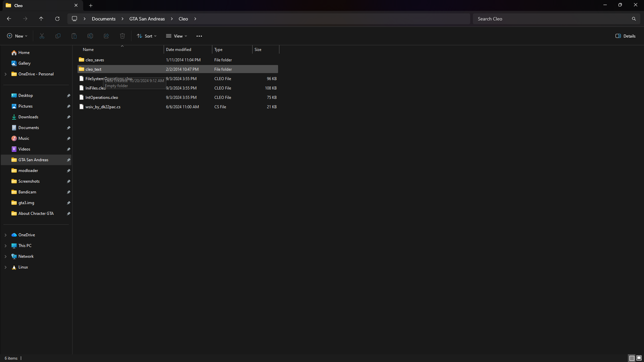Image resolution: width=644 pixels, height=362 pixels.
Task: Open the See more ellipsis menu
Action: (x=199, y=36)
